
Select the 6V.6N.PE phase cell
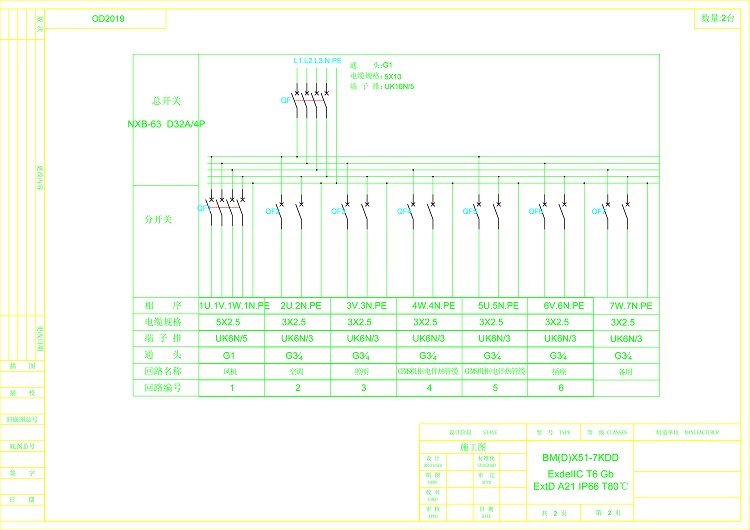tap(563, 306)
